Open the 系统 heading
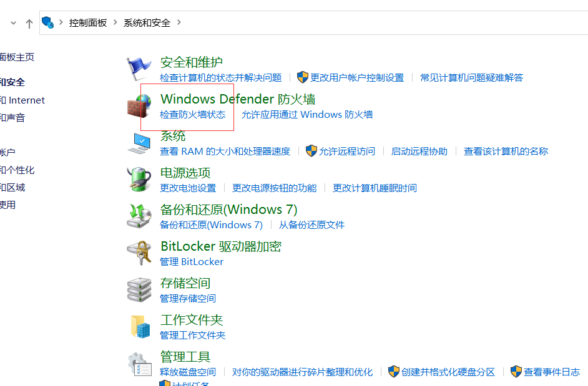588x386 pixels. click(173, 136)
